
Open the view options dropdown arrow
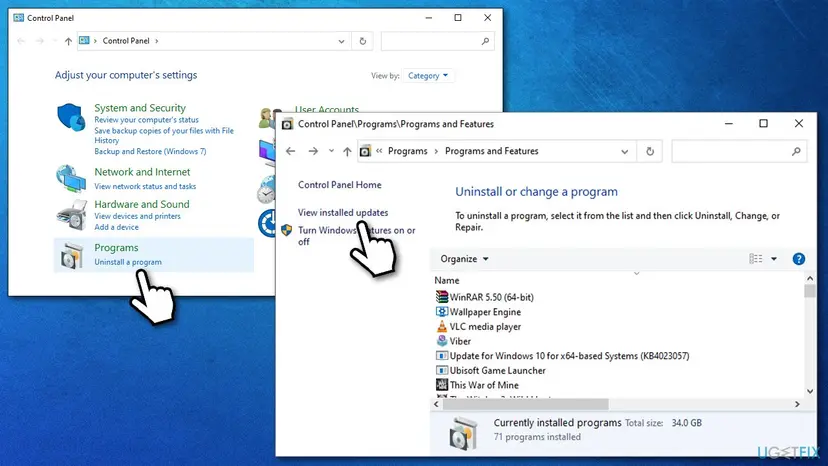[774, 259]
